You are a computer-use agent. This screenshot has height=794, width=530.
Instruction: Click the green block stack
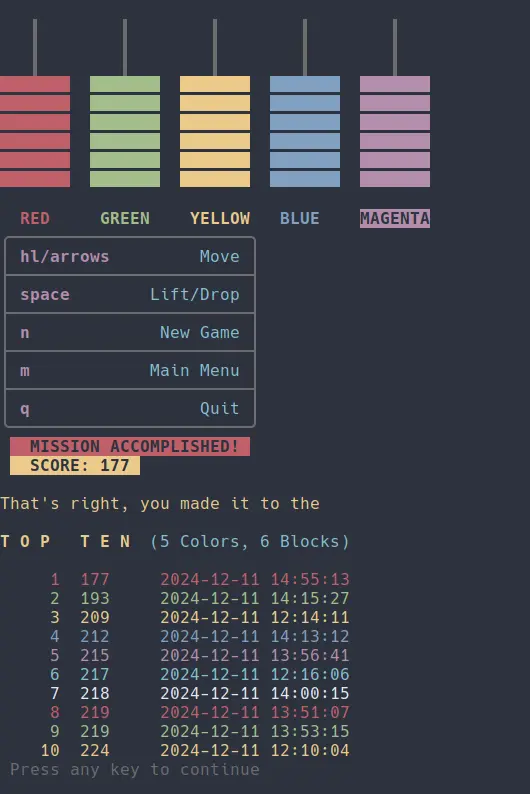(125, 132)
